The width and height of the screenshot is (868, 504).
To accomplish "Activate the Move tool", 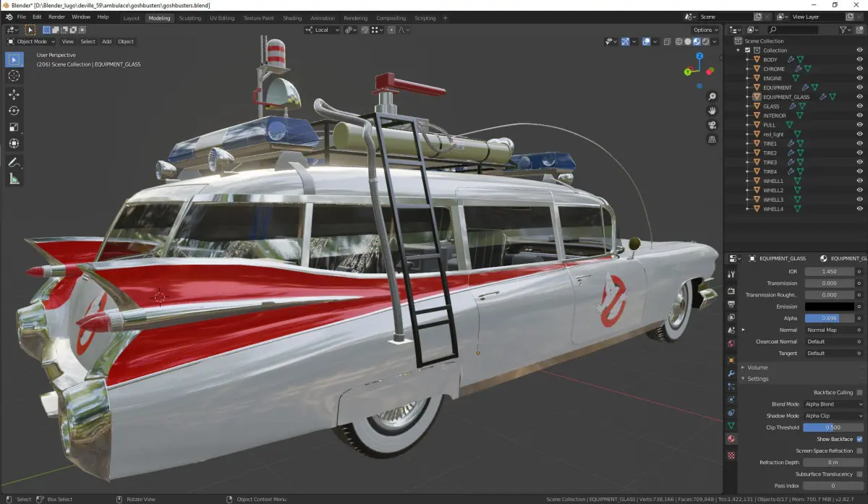I will [14, 95].
